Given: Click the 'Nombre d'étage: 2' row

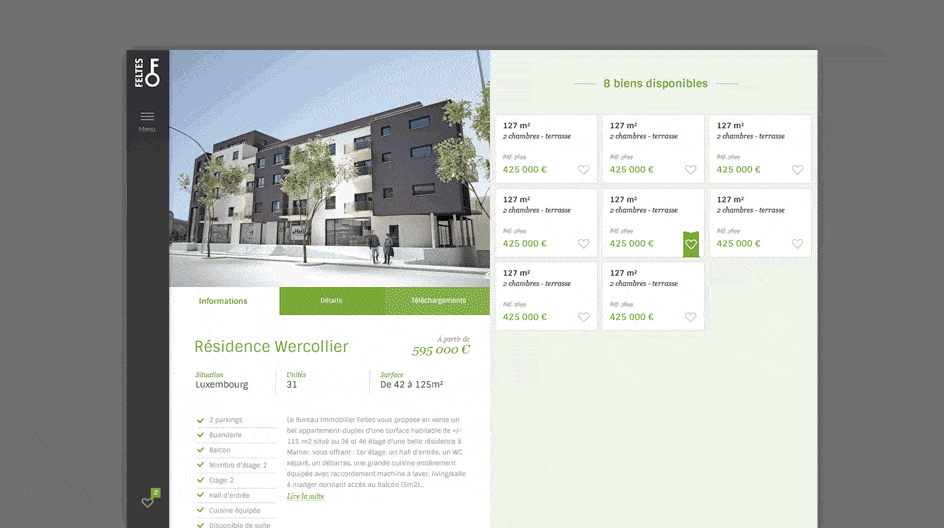Looking at the screenshot, I should pos(236,465).
